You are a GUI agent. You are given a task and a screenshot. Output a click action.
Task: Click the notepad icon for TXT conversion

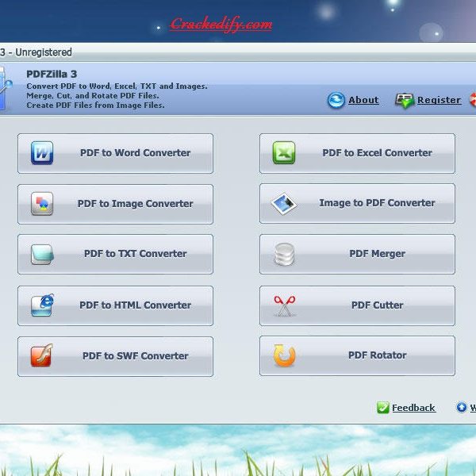coord(42,254)
